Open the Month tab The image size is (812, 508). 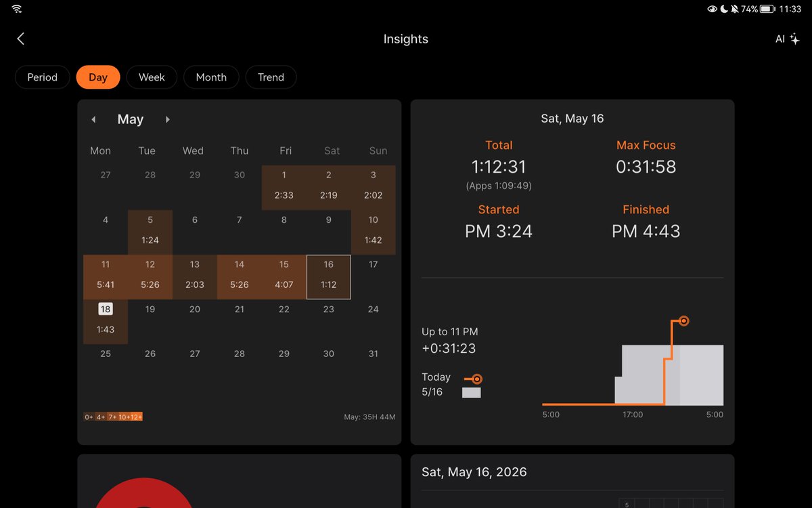point(211,77)
